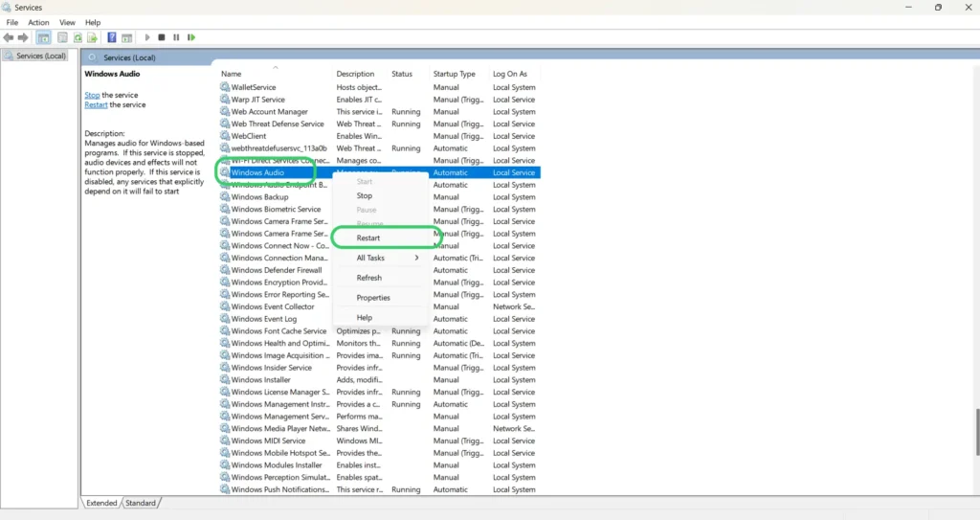Click the Services app icon in title bar
Viewport: 980px width, 520px height.
point(7,8)
